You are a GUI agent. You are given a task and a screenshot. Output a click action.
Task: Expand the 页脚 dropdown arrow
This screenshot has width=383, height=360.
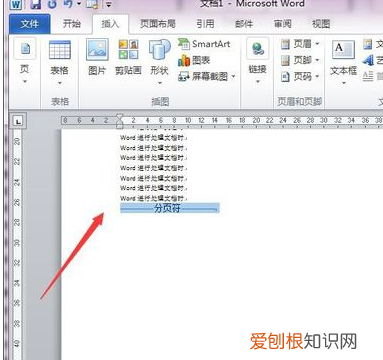click(x=317, y=60)
